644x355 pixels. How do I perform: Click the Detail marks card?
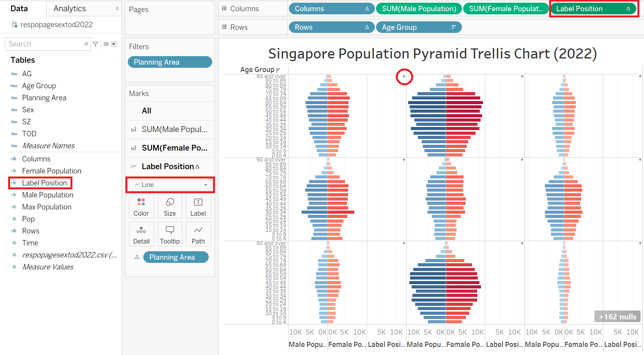point(141,234)
